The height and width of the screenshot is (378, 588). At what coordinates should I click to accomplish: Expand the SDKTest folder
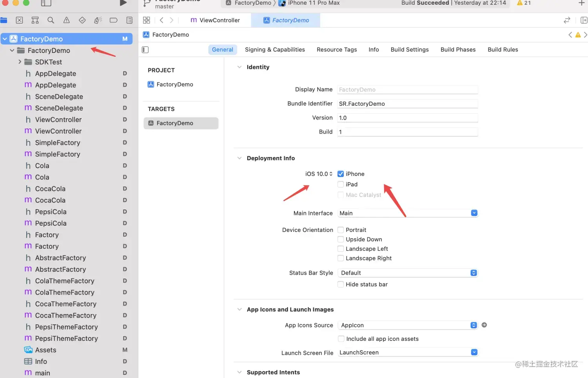coord(20,62)
